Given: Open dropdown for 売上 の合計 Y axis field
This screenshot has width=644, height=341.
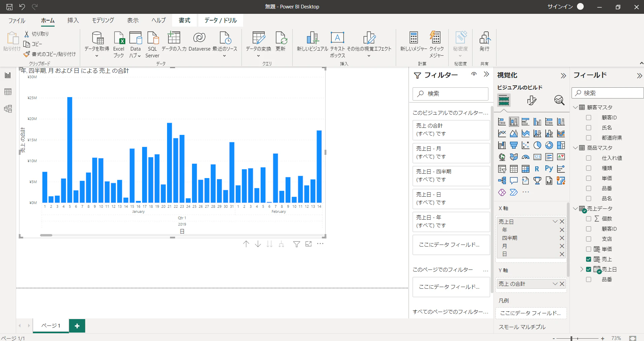Looking at the screenshot, I should tap(555, 284).
